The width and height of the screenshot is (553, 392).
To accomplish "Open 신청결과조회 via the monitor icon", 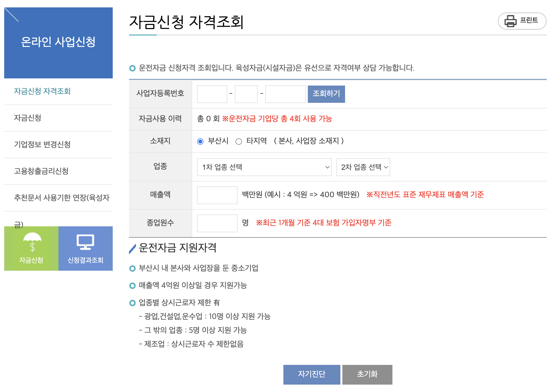I will pos(85,249).
